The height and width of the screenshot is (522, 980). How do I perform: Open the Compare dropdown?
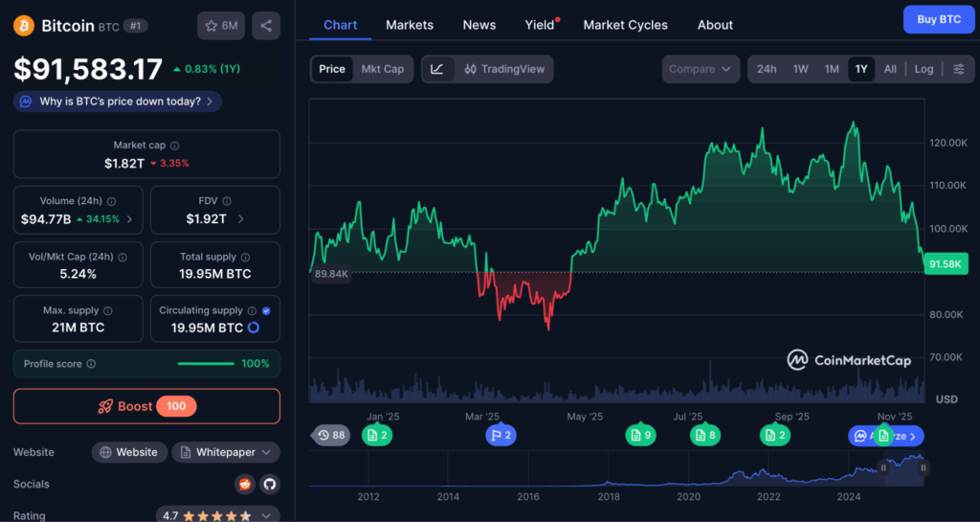coord(701,69)
